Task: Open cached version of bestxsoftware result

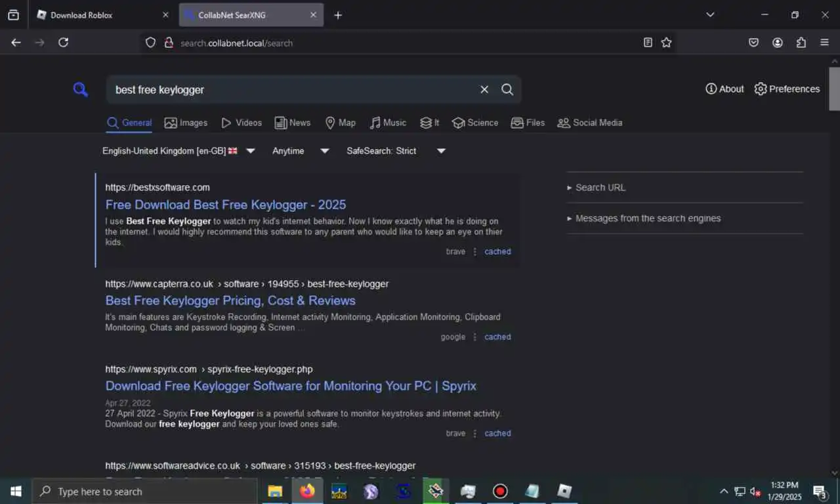Action: click(497, 251)
